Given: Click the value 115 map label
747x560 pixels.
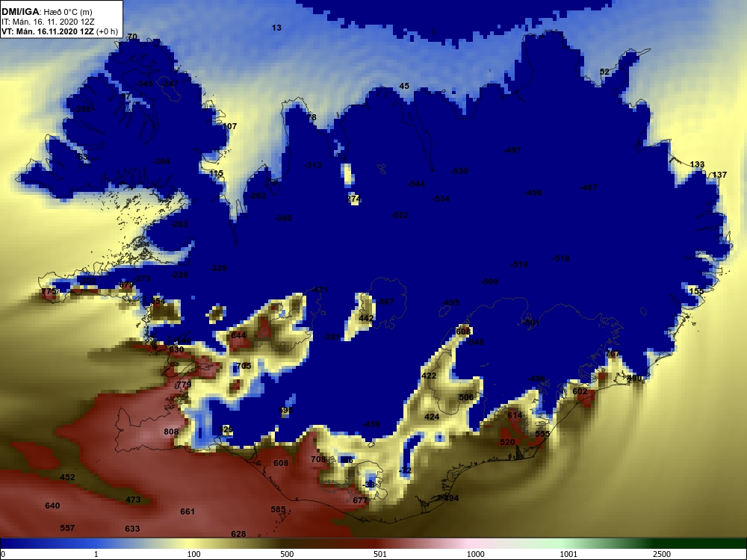Looking at the screenshot, I should (x=217, y=174).
